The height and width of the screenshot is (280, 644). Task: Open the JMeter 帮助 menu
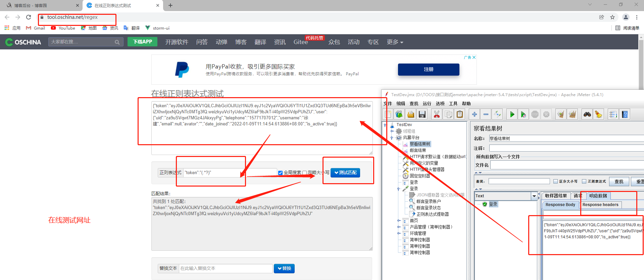pyautogui.click(x=466, y=104)
